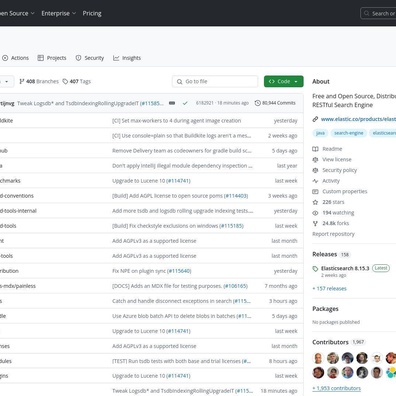Open pull request #114403 link

pos(236,196)
